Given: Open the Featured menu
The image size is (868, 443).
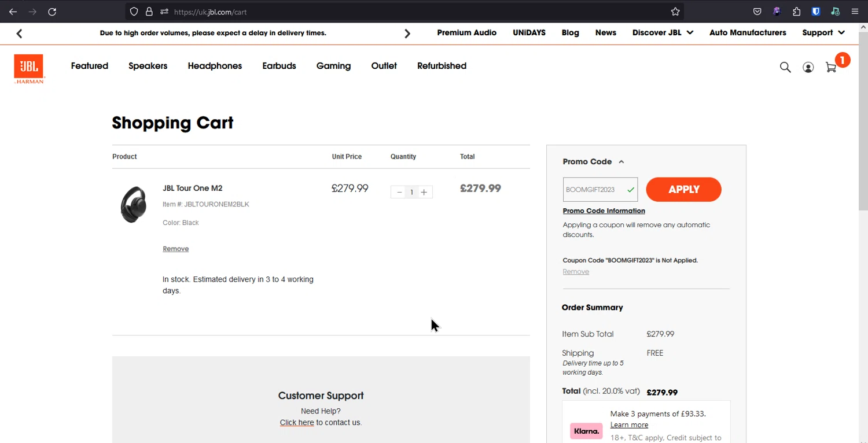Looking at the screenshot, I should [x=90, y=66].
